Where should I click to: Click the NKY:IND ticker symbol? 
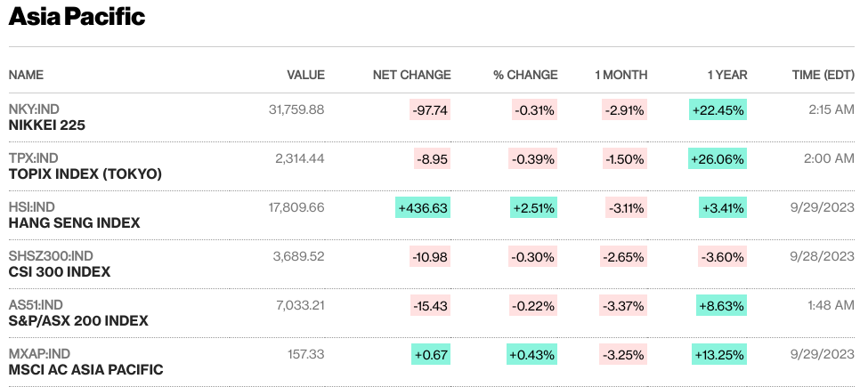(x=34, y=110)
